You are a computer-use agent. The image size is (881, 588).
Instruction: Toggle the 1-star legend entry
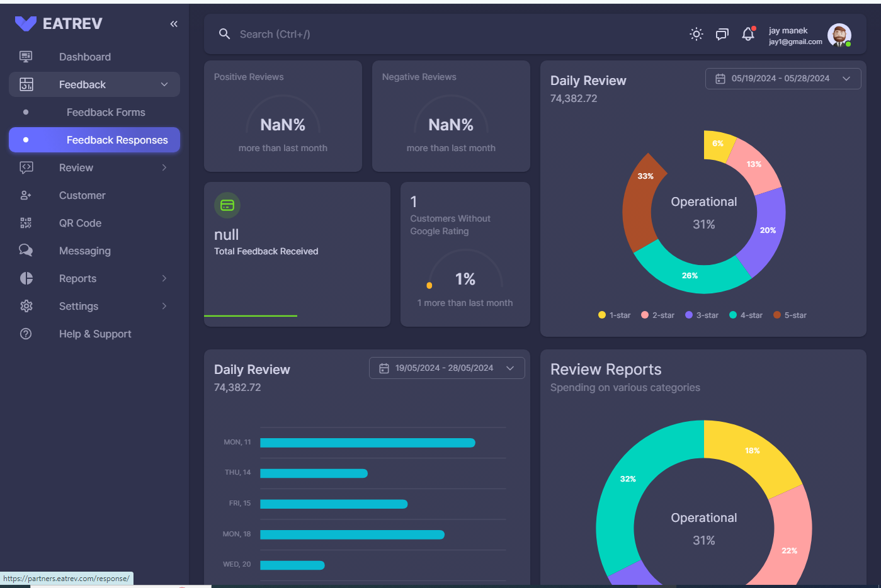click(614, 315)
